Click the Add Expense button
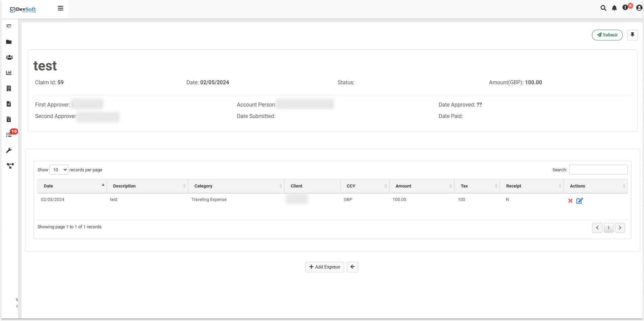 (x=325, y=267)
